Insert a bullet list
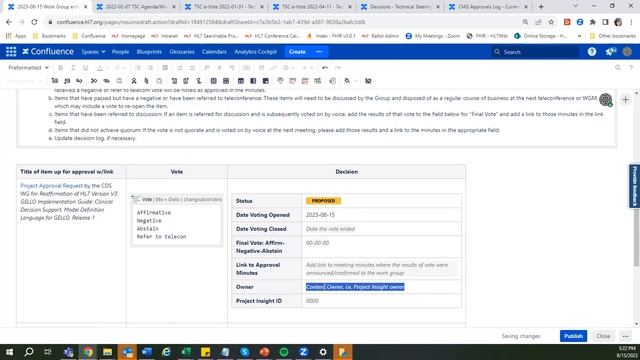Image resolution: width=640 pixels, height=360 pixels. point(138,68)
